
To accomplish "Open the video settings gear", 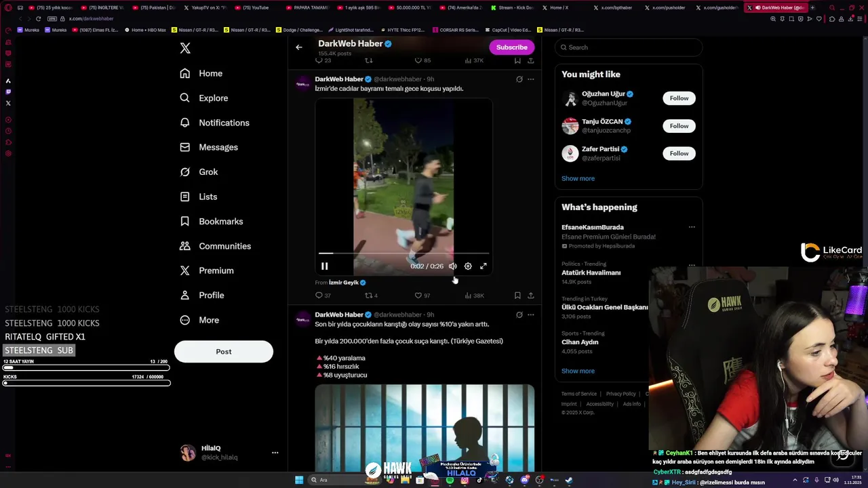I will pos(468,266).
